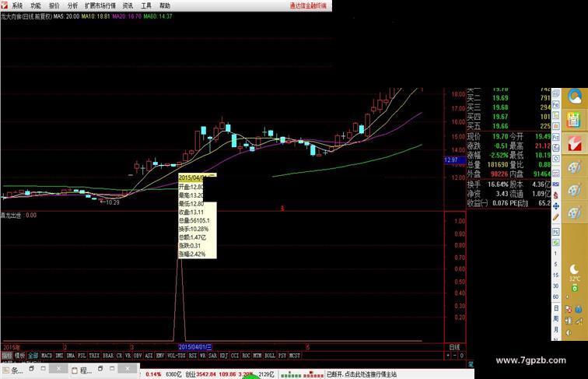The image size is (588, 379).
Task: Click the plus zoom button beside indicator tabs
Action: pyautogui.click(x=448, y=356)
